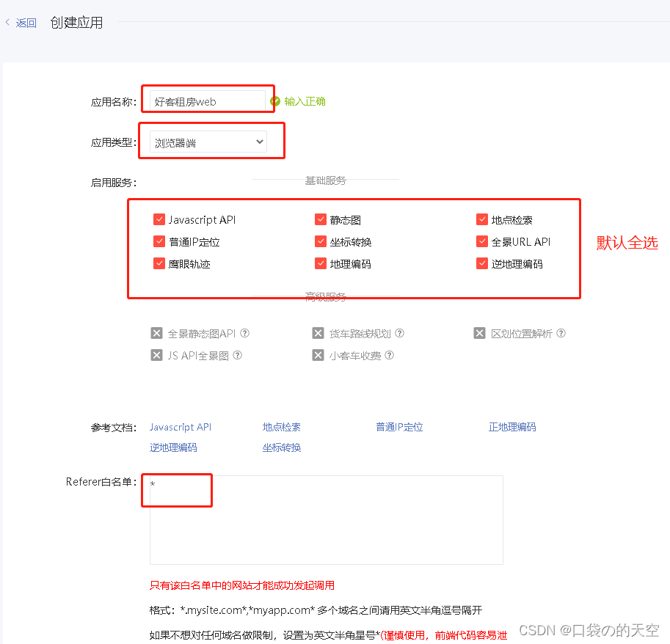
Task: Uncheck the 静态图 checkbox
Action: pos(321,219)
